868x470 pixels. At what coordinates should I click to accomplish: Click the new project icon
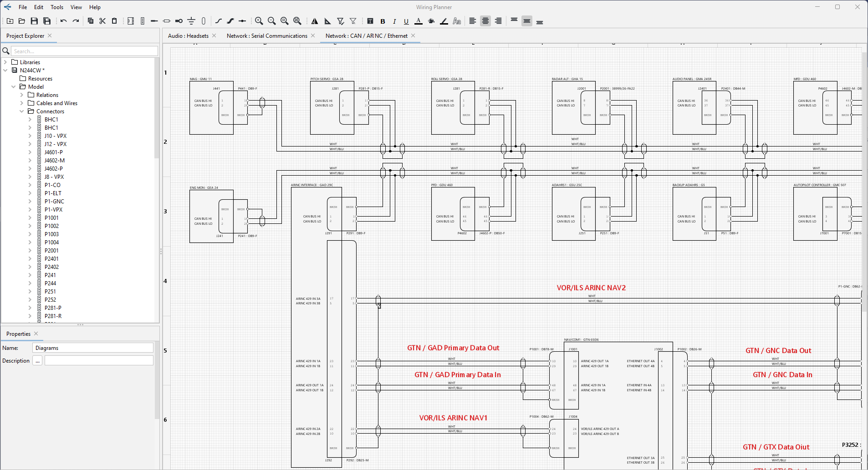[10, 21]
